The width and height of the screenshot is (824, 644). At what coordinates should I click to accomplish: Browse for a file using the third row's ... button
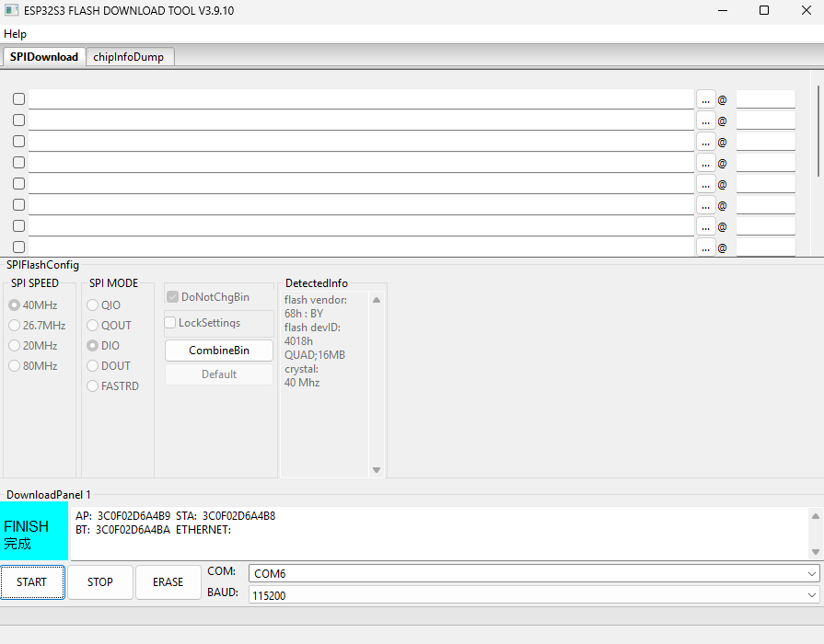(x=706, y=142)
